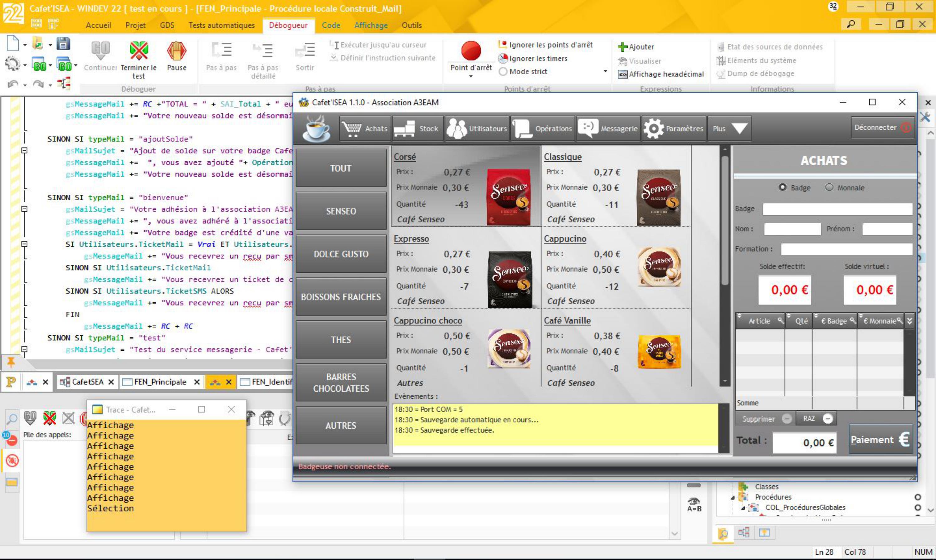Viewport: 936px width, 560px height.
Task: Click the Continuer debugger icon
Action: coord(100,51)
